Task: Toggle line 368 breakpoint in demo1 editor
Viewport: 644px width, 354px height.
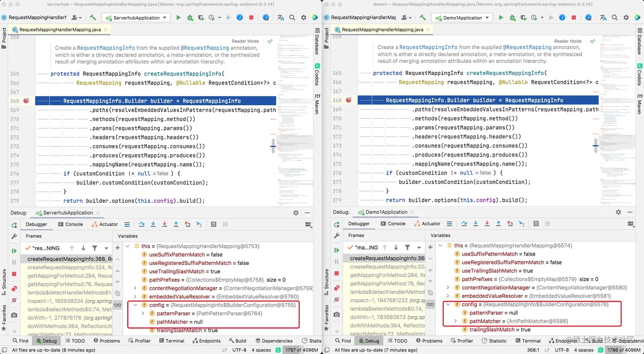Action: [349, 100]
